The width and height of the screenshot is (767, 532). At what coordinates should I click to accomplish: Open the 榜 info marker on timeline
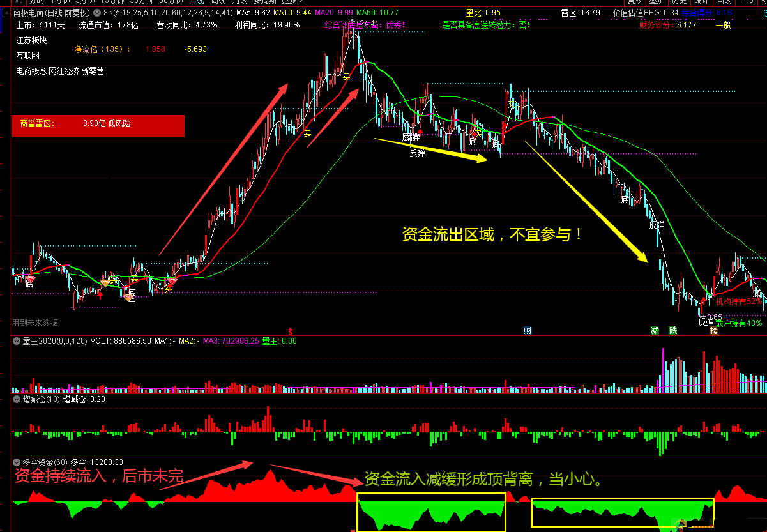(x=713, y=330)
